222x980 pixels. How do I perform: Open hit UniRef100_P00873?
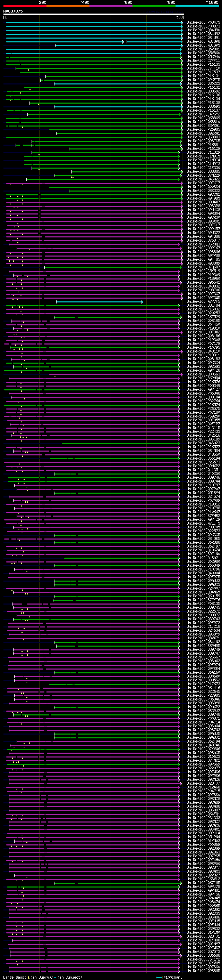[203, 26]
